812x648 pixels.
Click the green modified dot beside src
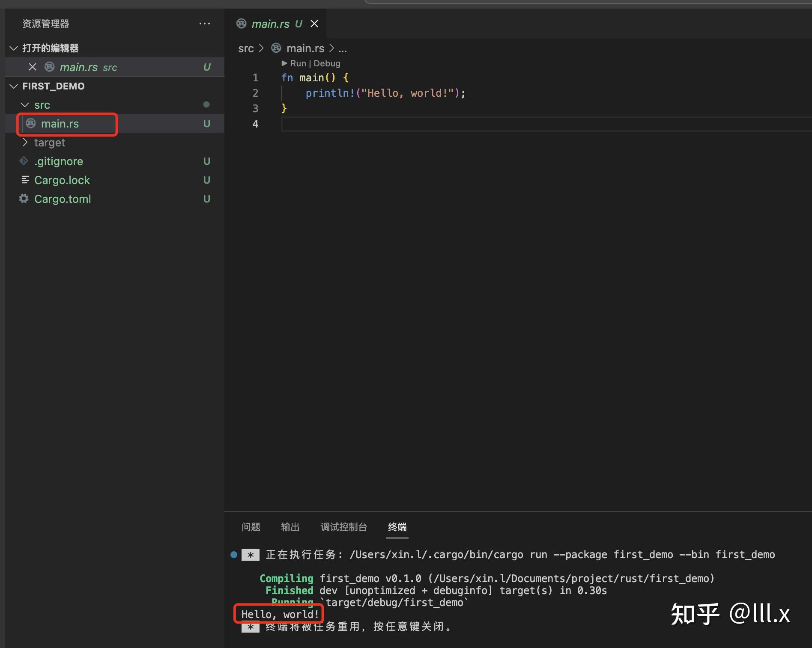(x=206, y=104)
